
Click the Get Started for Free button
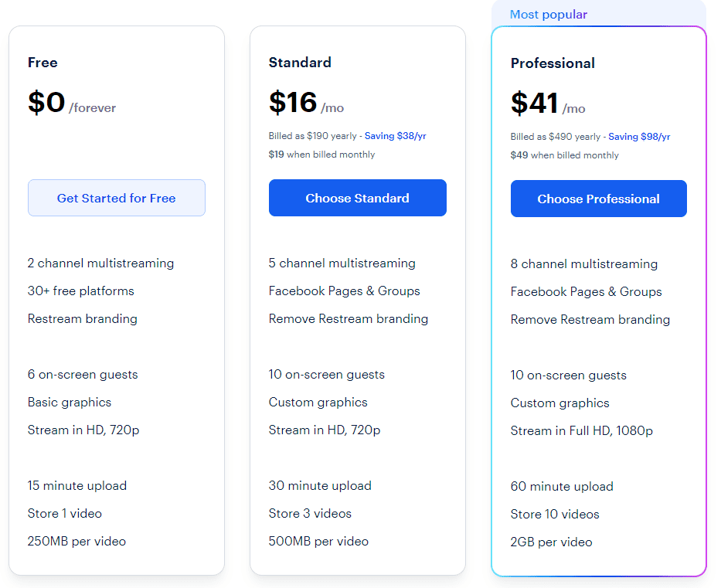pos(117,198)
